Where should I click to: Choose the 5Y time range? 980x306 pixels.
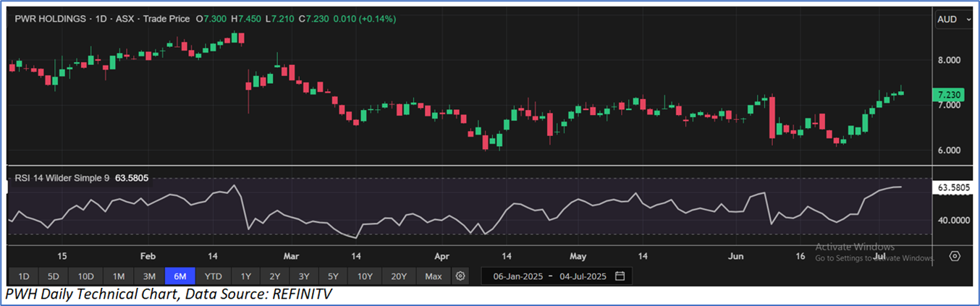332,276
